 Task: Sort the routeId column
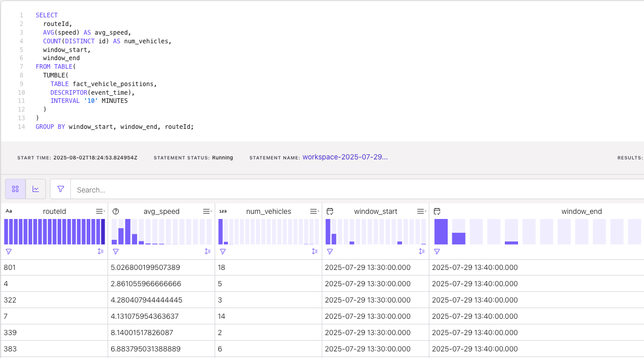pos(100,252)
